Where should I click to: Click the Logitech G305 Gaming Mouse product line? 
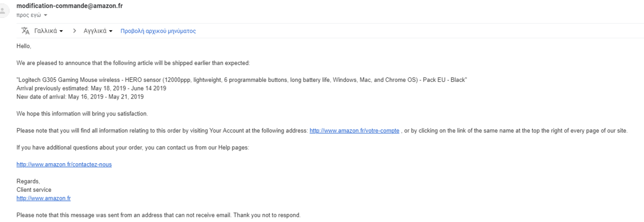(x=242, y=80)
